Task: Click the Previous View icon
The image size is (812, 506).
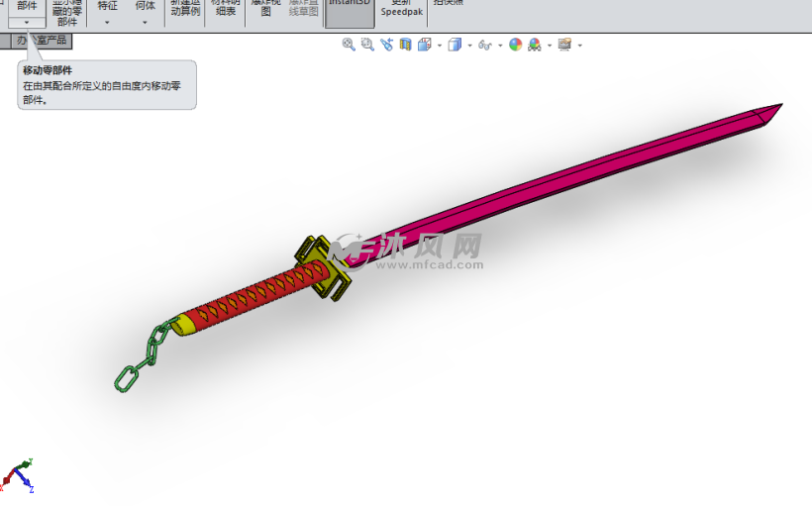Action: coord(386,45)
